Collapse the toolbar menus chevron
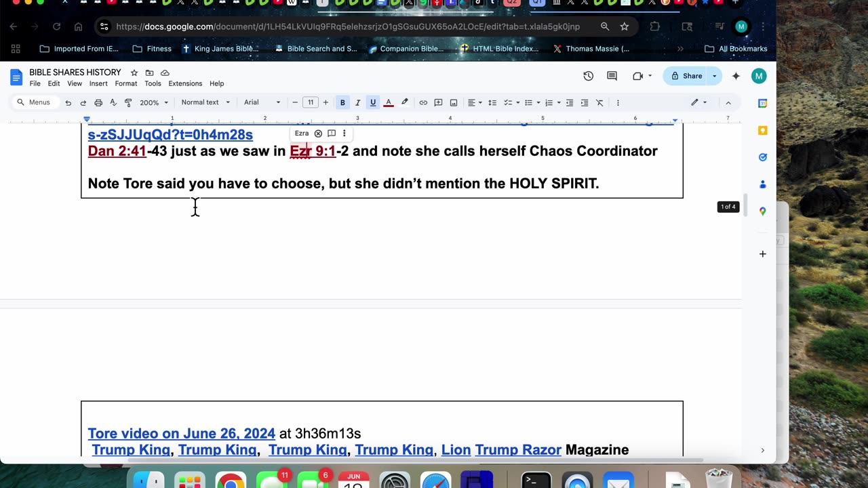The height and width of the screenshot is (488, 868). (x=728, y=102)
